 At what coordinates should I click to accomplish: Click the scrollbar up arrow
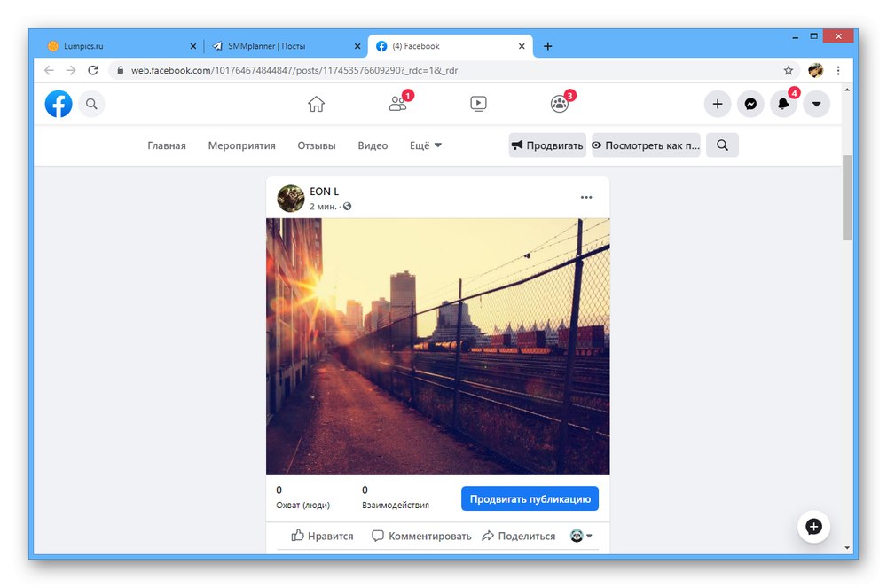pyautogui.click(x=847, y=90)
